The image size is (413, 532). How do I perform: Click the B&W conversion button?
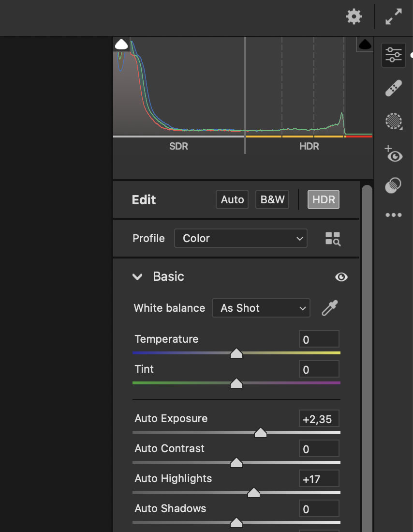(272, 199)
